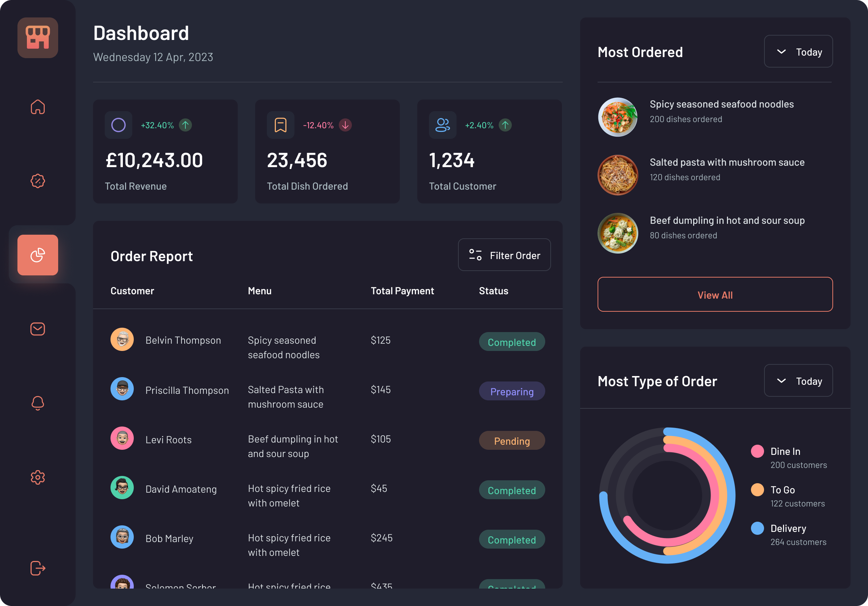Click the store logo icon
The height and width of the screenshot is (606, 868).
(x=37, y=37)
